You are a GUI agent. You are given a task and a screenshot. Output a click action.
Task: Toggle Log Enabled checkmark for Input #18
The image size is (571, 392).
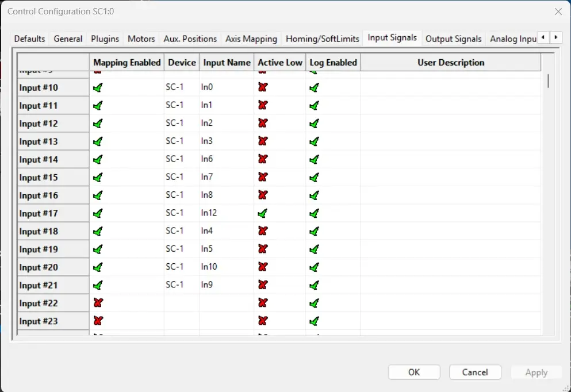315,231
